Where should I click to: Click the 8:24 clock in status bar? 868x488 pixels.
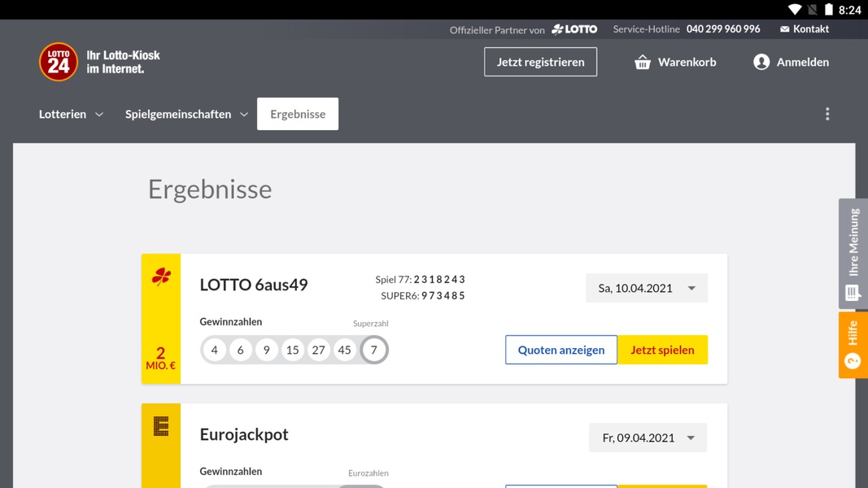click(850, 10)
